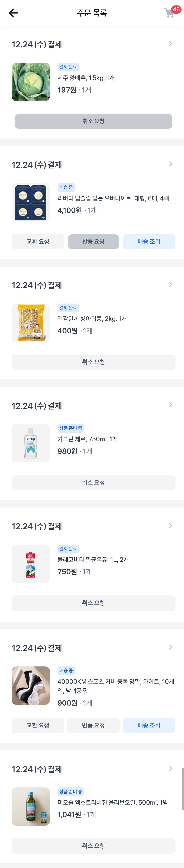Image resolution: width=184 pixels, height=868 pixels.
Task: Expand the Liberty overnight pads order chevron
Action: (171, 164)
